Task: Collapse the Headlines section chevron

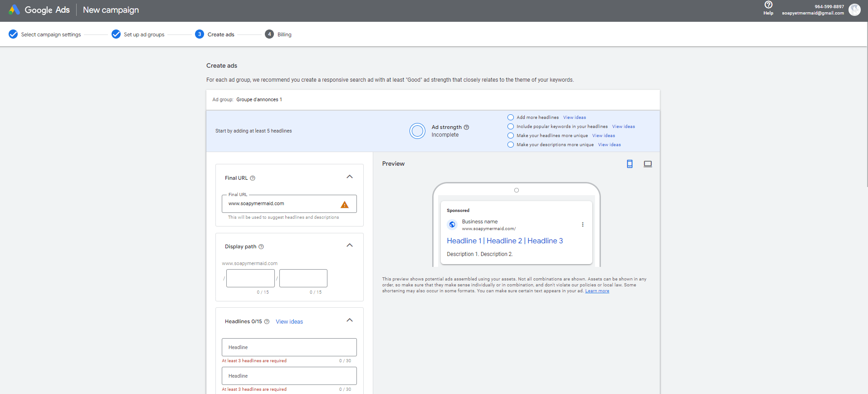Action: (350, 320)
